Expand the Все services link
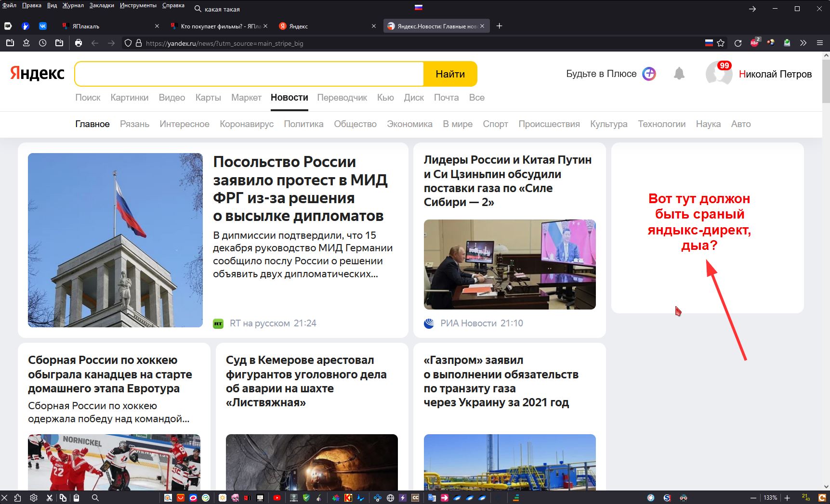This screenshot has height=504, width=830. (477, 97)
